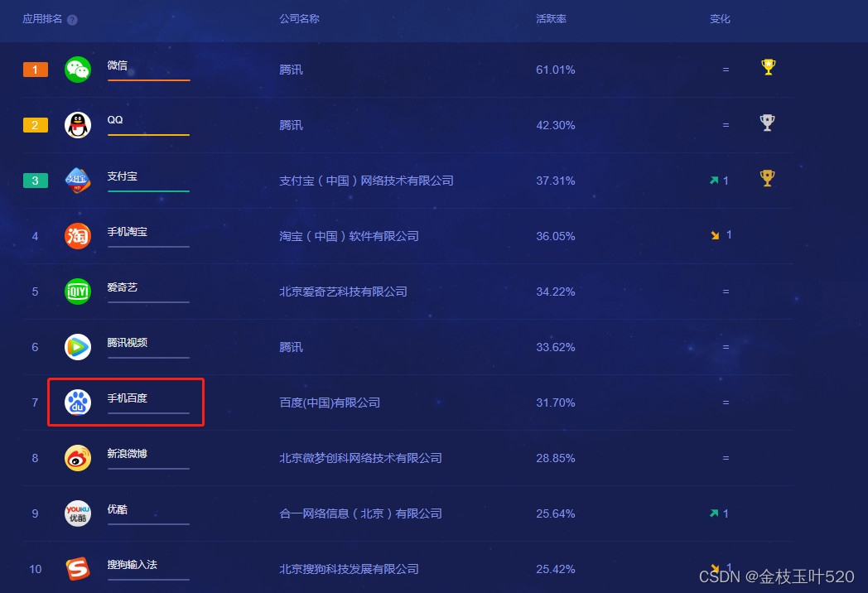Click 支付宝（中国）网络技术有限公司
This screenshot has height=593, width=868.
[x=366, y=181]
